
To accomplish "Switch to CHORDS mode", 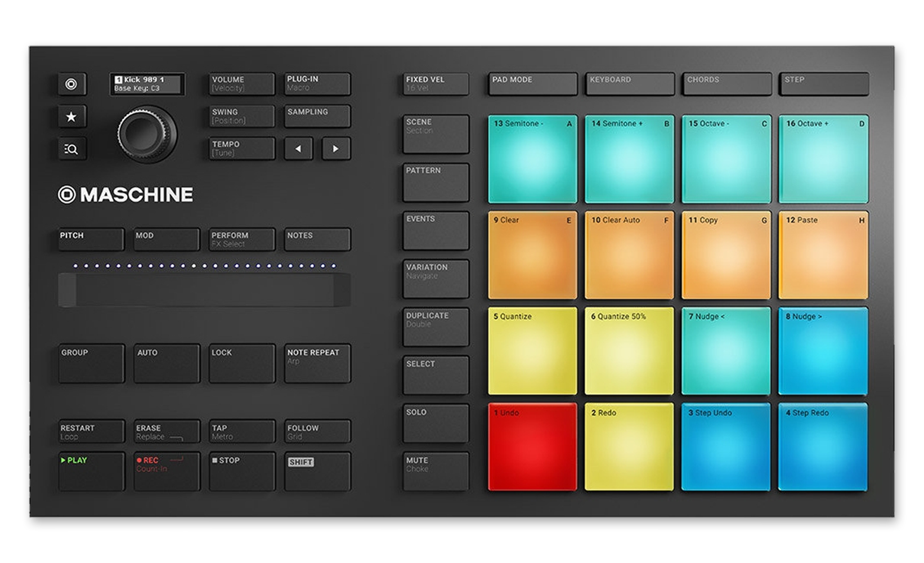I will point(727,84).
